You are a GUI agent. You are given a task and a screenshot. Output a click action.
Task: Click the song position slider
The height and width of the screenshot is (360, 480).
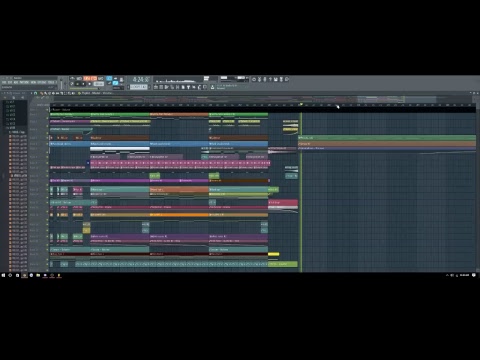click(84, 89)
